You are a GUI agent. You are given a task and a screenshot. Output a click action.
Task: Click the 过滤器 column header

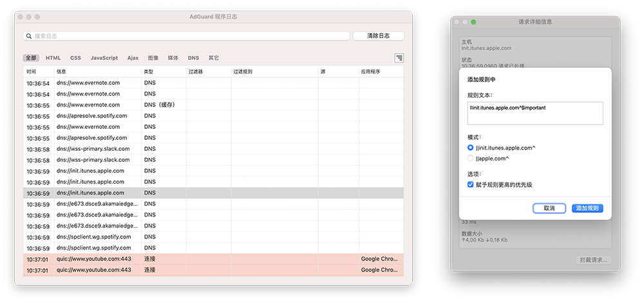209,72
